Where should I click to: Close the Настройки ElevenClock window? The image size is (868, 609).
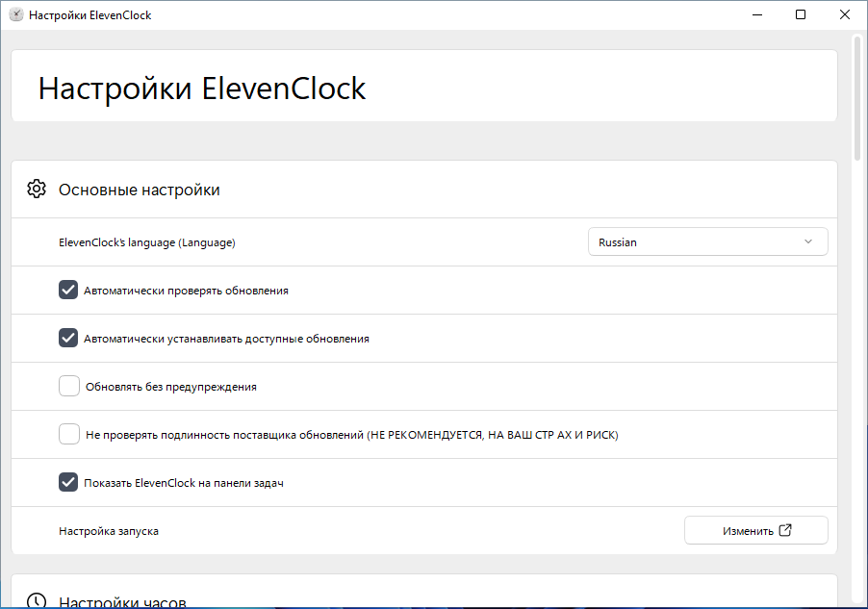(845, 15)
